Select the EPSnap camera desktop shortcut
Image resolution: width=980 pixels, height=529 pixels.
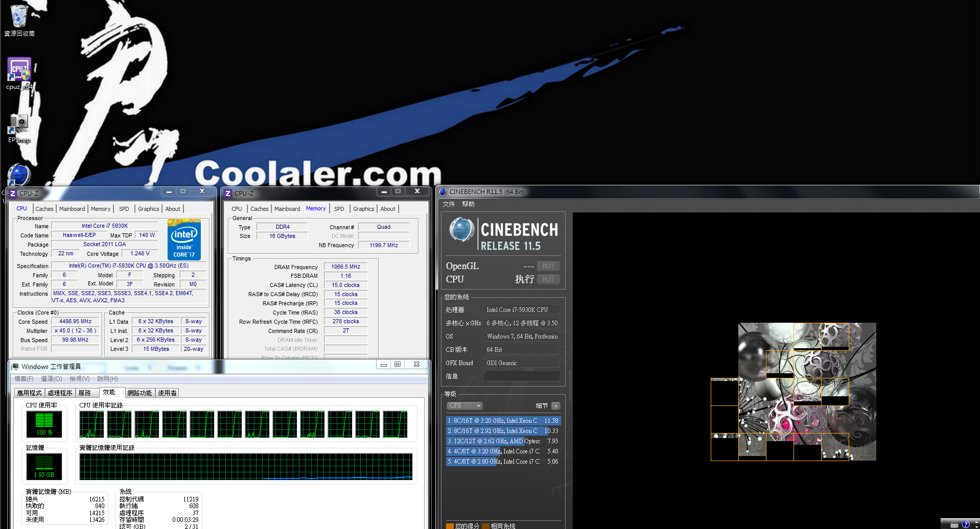19,128
